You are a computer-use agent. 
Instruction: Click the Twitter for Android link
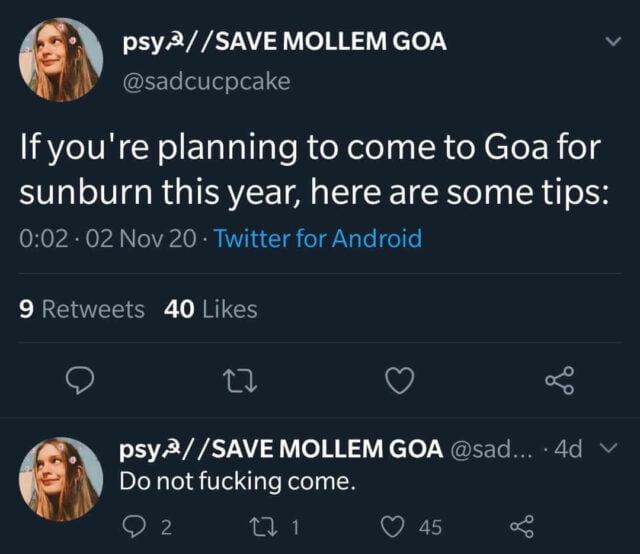317,239
